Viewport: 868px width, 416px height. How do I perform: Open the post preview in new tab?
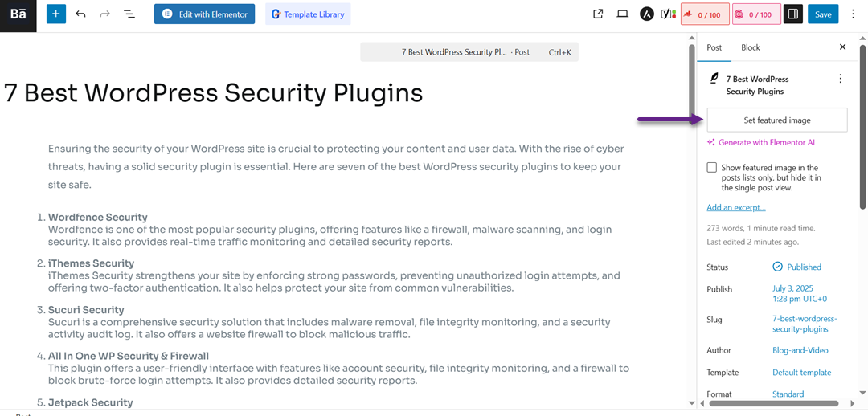(x=598, y=14)
